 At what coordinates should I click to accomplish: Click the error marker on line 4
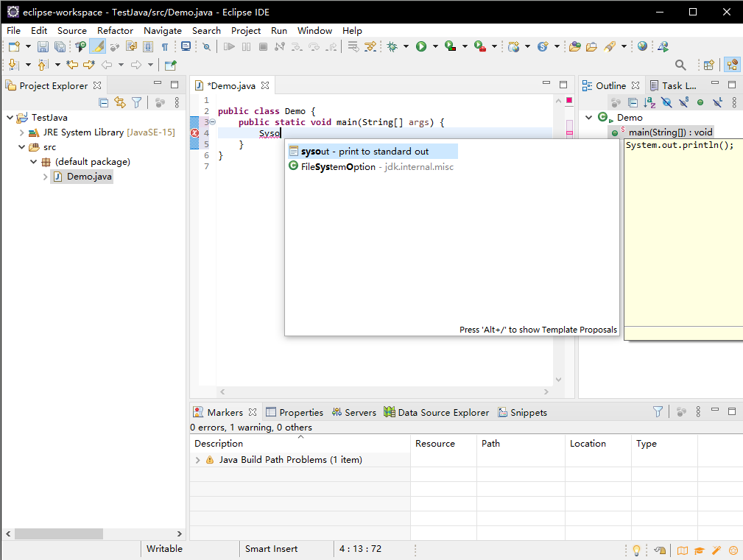[x=194, y=133]
